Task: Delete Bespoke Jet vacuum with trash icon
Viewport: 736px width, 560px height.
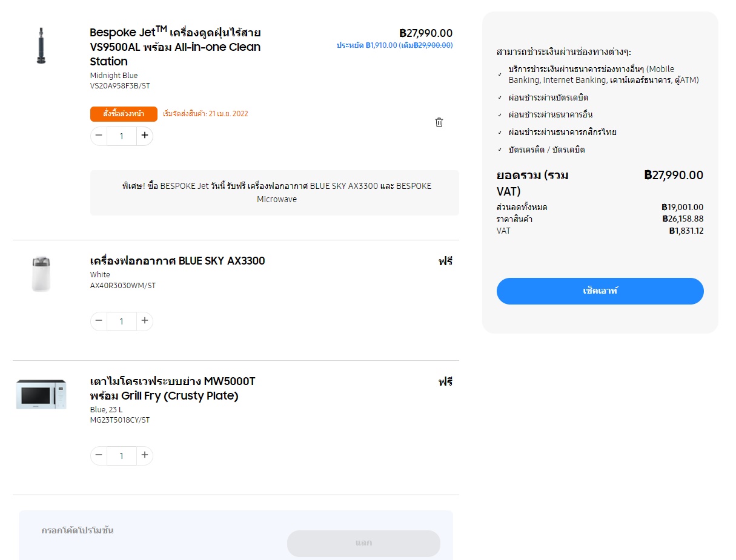Action: tap(439, 122)
